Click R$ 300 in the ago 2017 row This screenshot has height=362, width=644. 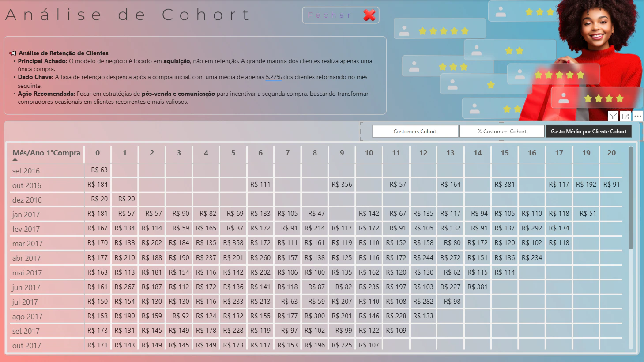pyautogui.click(x=315, y=316)
